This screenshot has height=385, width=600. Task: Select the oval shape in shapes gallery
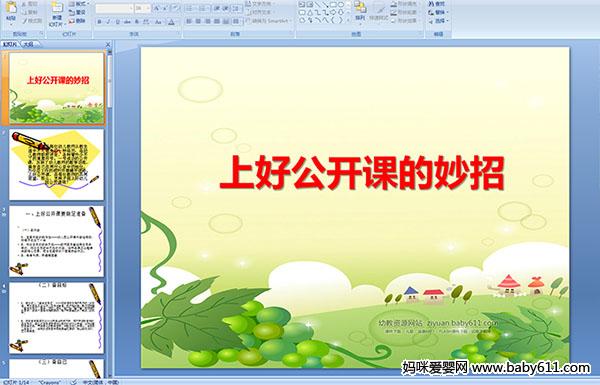(x=340, y=5)
